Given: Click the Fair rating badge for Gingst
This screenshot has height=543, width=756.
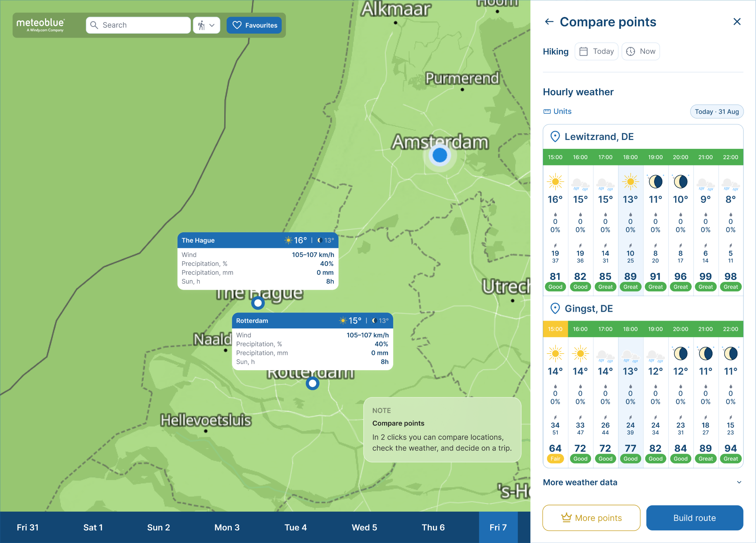Looking at the screenshot, I should 555,459.
